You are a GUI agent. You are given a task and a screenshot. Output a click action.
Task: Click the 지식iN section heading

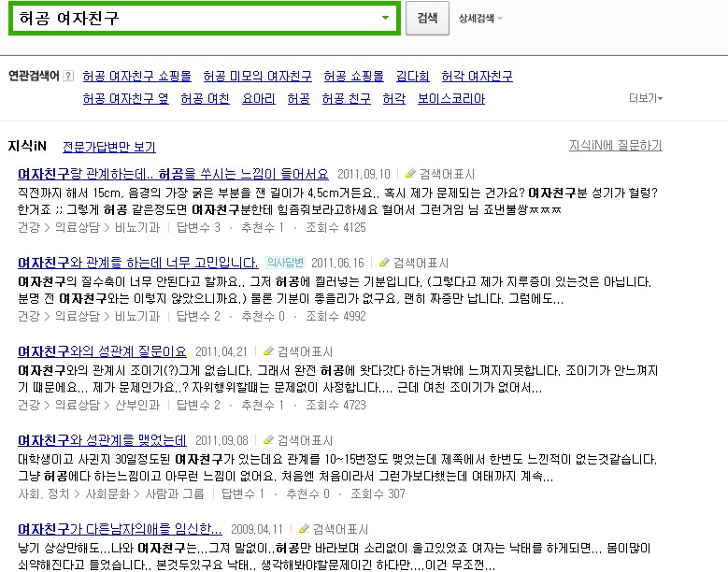point(27,146)
